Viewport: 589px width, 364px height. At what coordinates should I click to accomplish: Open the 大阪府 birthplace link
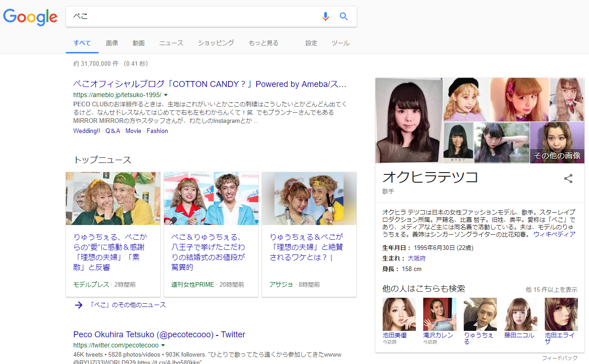click(x=417, y=259)
